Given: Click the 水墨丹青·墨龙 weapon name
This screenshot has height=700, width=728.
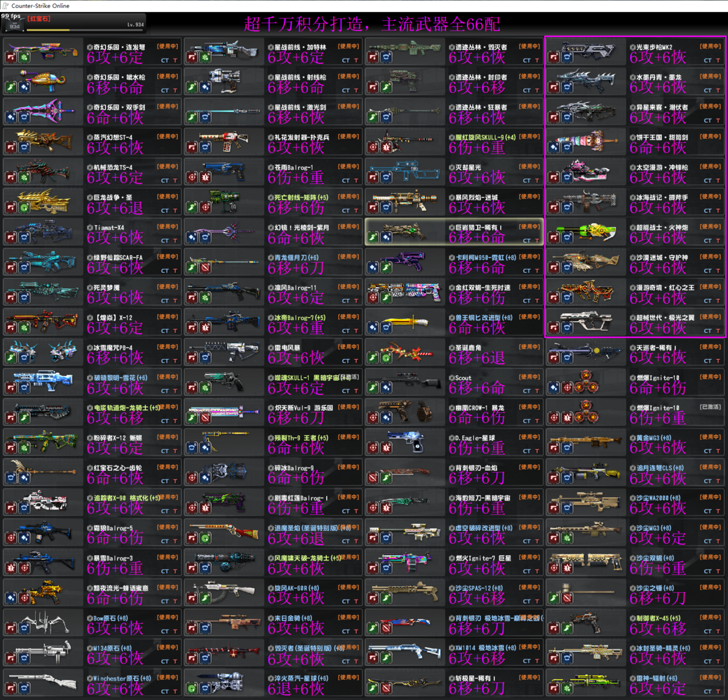Looking at the screenshot, I should click(659, 77).
